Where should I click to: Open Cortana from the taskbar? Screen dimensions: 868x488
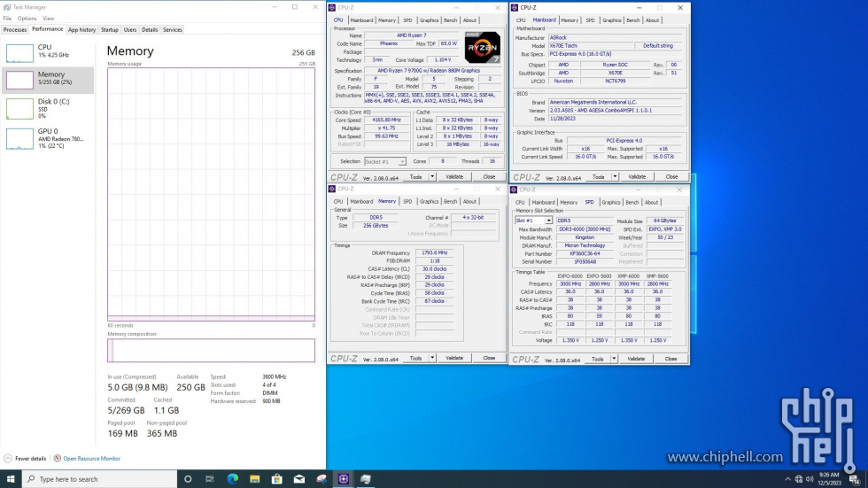click(x=188, y=478)
